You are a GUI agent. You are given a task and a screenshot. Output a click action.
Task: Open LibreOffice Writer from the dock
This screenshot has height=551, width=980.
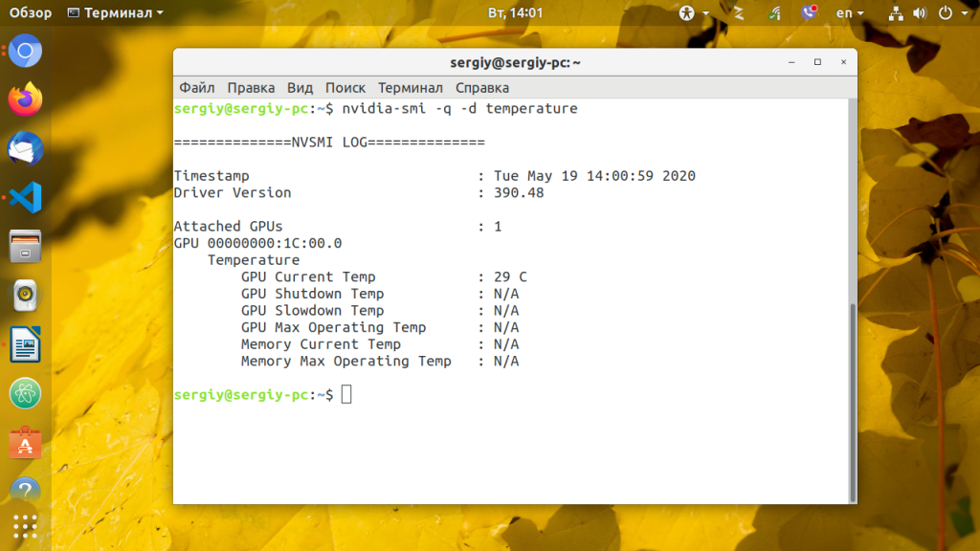(25, 344)
